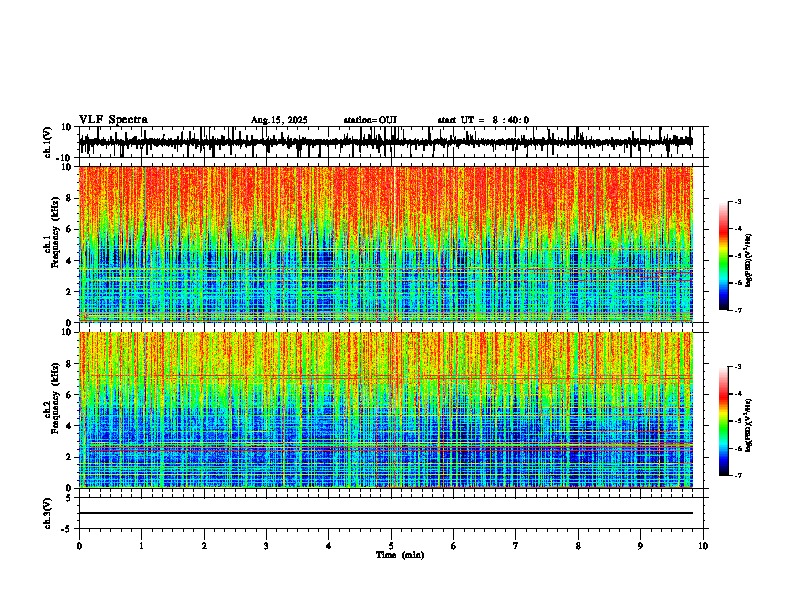This screenshot has width=792, height=612.
Task: Click the date text "Aug.15, 2025"
Action: [279, 120]
